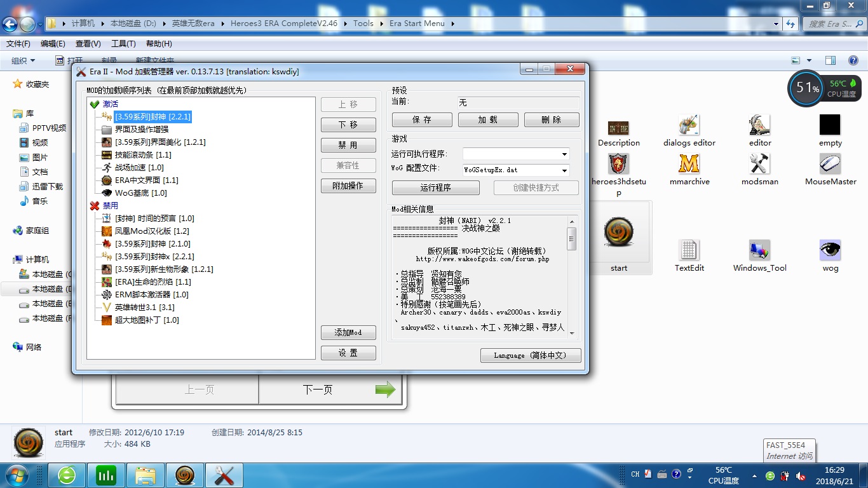Open 编辑(E) menu
868x488 pixels.
click(53, 44)
